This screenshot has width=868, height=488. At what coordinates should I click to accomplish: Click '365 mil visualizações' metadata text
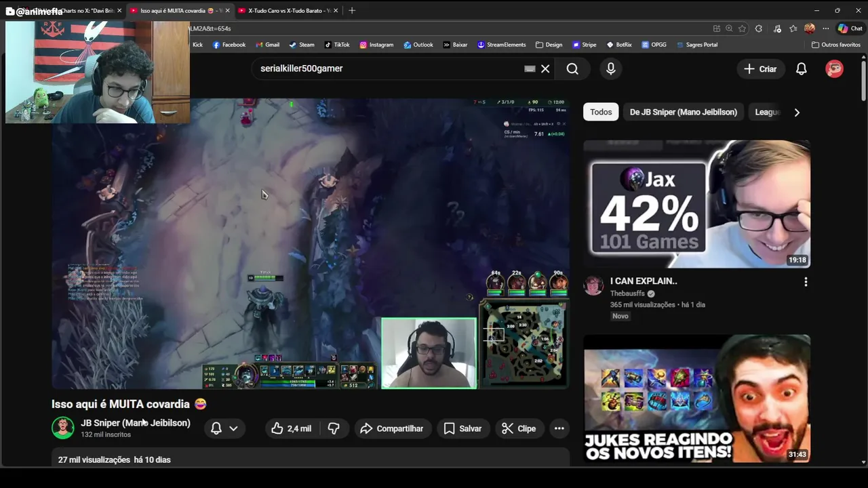[x=642, y=305]
